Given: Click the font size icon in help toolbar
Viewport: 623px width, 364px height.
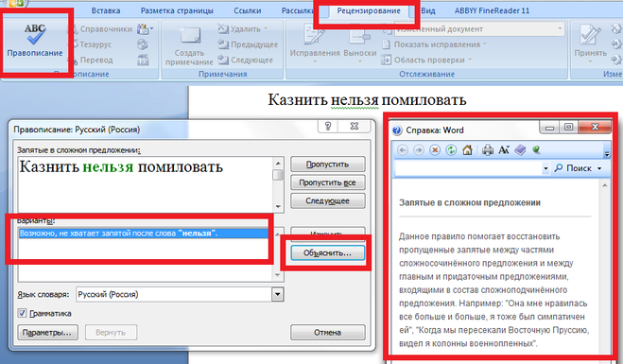Looking at the screenshot, I should point(504,149).
